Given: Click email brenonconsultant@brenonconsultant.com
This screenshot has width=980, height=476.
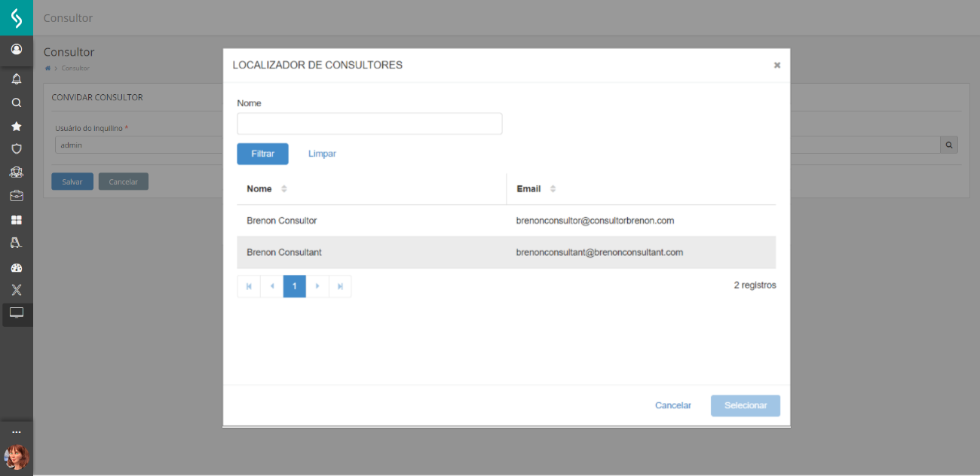Looking at the screenshot, I should [x=599, y=252].
